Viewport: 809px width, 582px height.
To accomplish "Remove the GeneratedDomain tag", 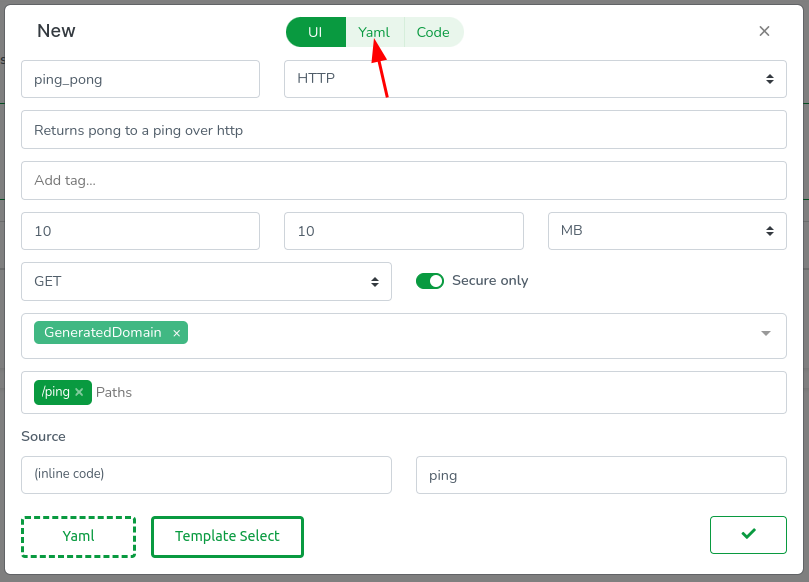I will (177, 333).
